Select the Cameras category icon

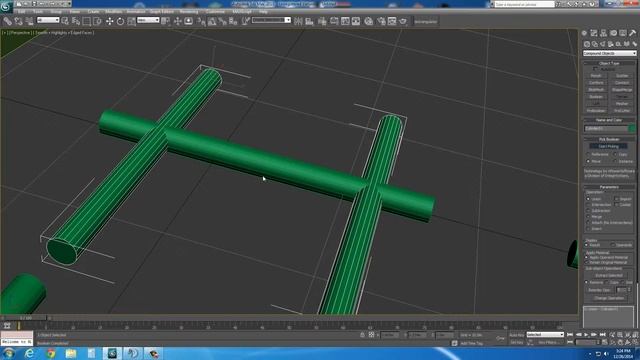[611, 44]
